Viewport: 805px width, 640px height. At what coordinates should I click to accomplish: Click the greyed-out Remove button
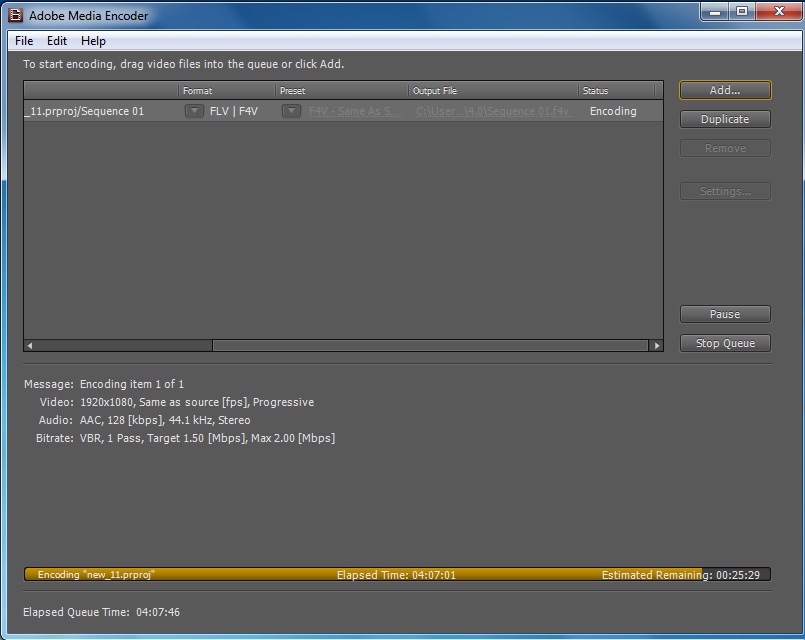pyautogui.click(x=725, y=148)
